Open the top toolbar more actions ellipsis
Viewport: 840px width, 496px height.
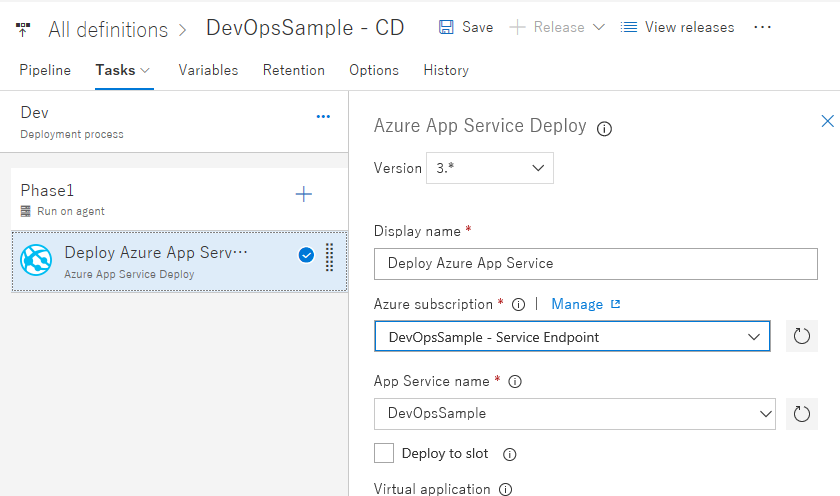762,27
